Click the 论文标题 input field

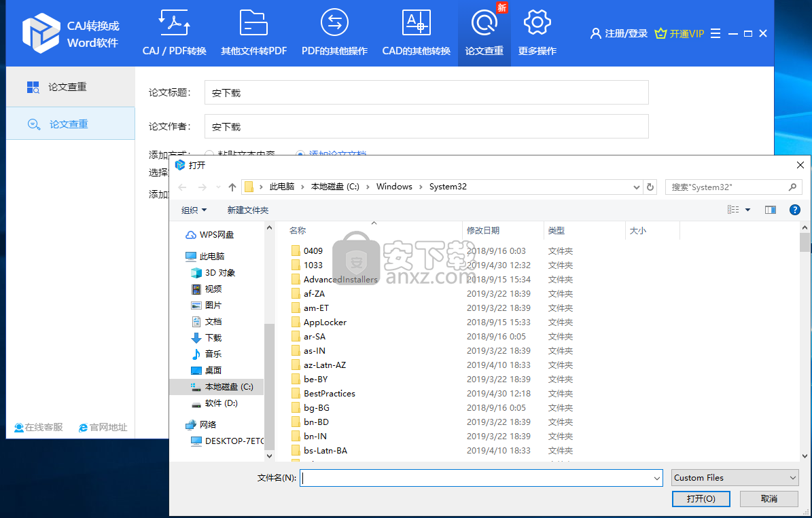pyautogui.click(x=426, y=92)
